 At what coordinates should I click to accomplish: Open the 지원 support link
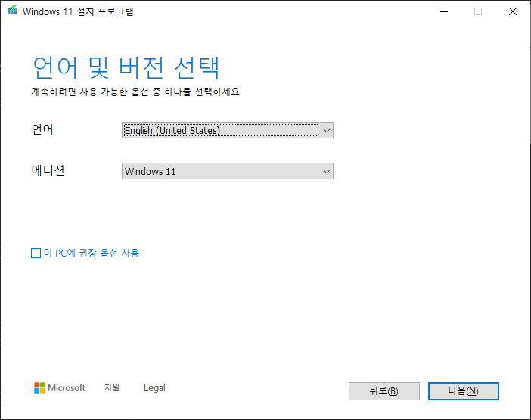[112, 387]
